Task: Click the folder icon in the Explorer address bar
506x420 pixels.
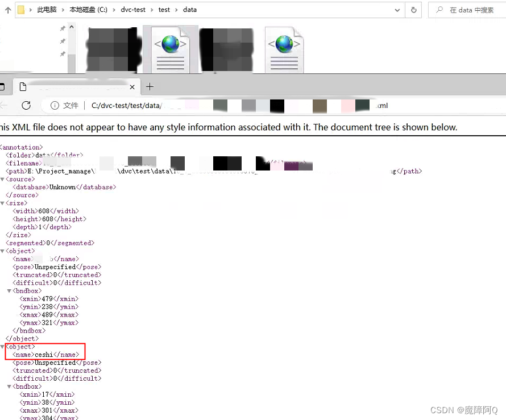Action: coord(20,10)
